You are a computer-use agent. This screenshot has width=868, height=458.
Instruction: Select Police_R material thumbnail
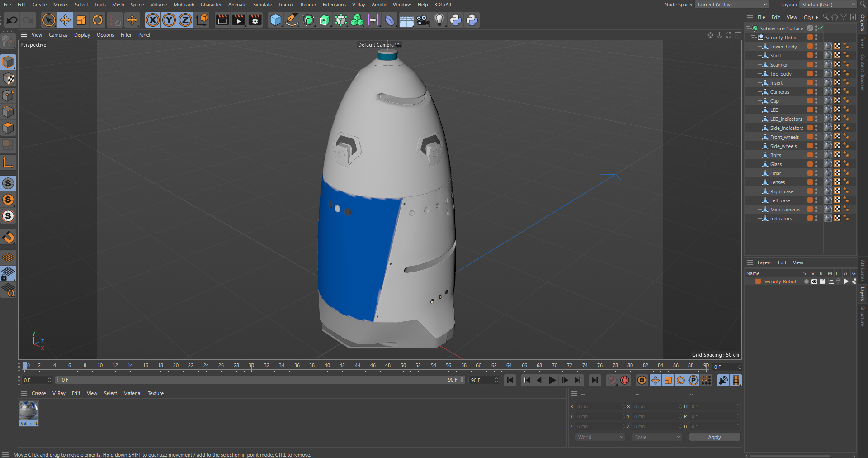pyautogui.click(x=28, y=410)
